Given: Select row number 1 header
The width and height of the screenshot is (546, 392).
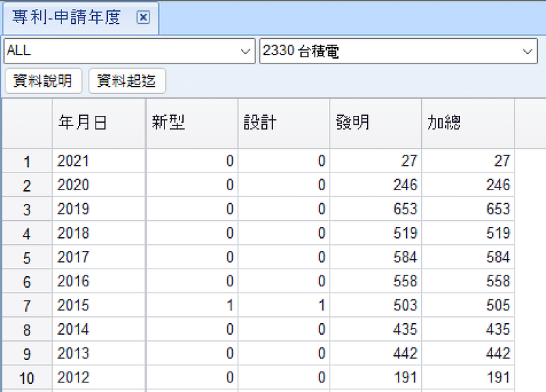Looking at the screenshot, I should point(27,162).
